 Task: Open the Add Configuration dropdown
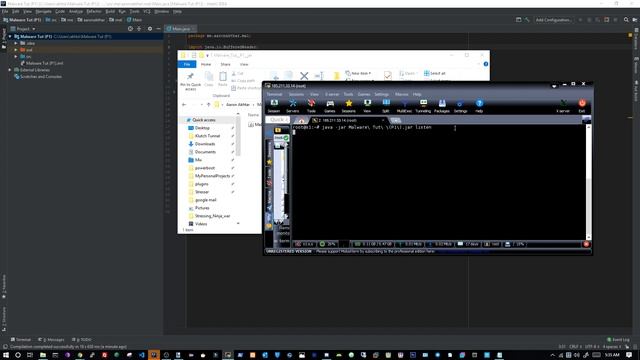[553, 20]
